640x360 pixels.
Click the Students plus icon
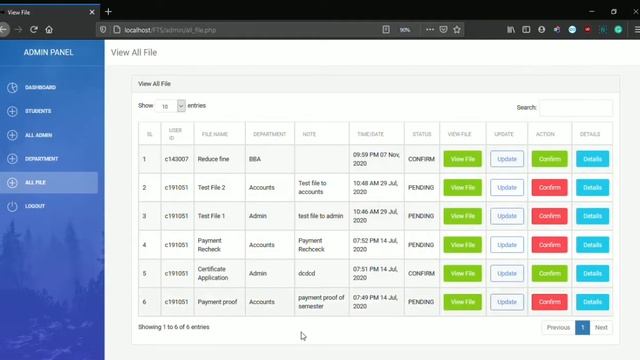point(12,111)
